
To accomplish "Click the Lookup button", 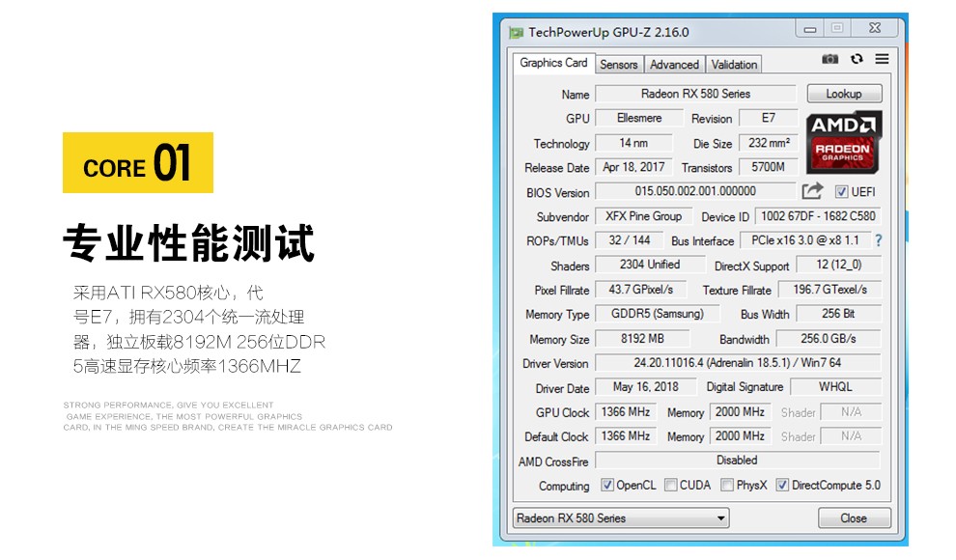I will point(844,94).
